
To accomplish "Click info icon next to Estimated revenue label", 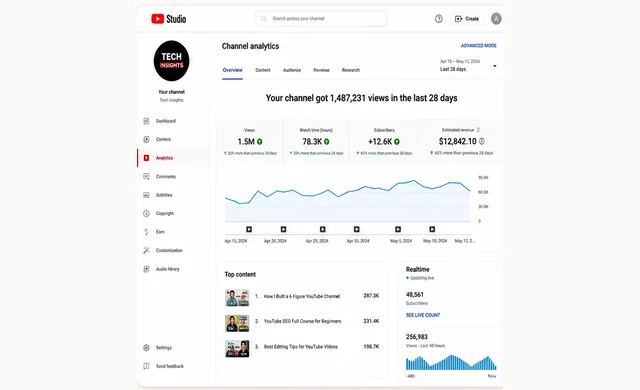I will pyautogui.click(x=478, y=130).
